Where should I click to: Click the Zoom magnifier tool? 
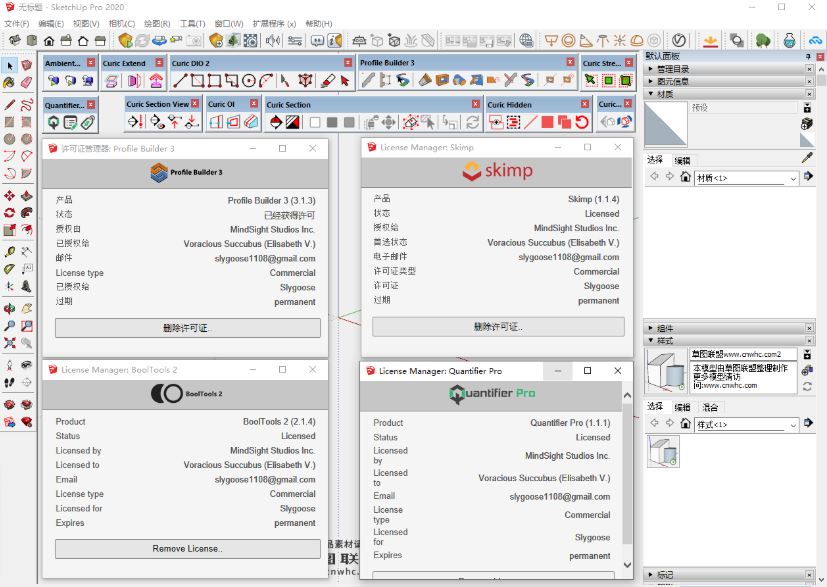pos(9,326)
